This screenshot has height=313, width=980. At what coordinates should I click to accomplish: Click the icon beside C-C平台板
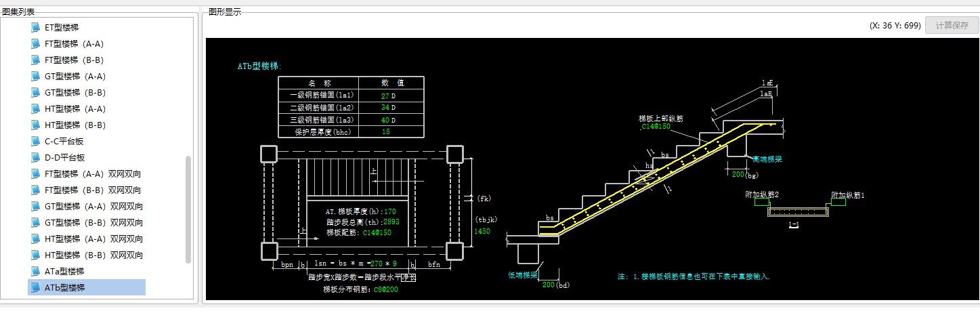click(x=35, y=142)
